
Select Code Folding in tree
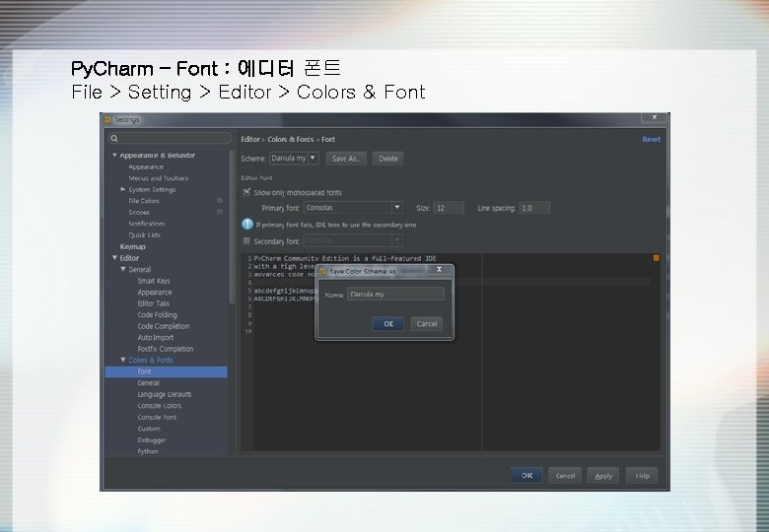[157, 314]
